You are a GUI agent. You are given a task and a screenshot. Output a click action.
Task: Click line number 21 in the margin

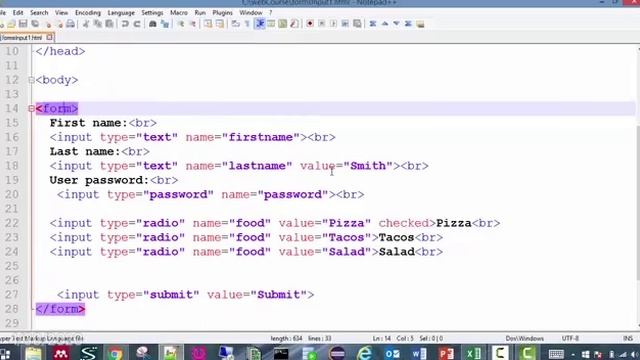(12, 209)
